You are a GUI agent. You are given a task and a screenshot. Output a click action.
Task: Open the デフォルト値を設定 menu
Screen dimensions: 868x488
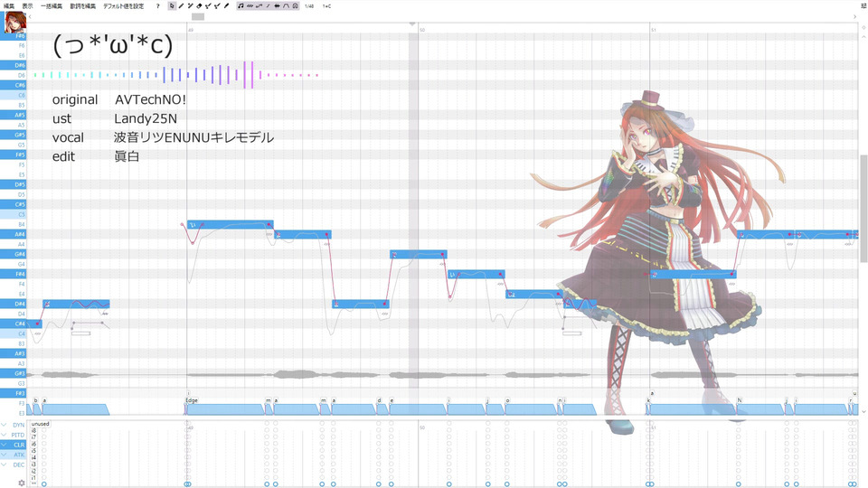pyautogui.click(x=124, y=6)
